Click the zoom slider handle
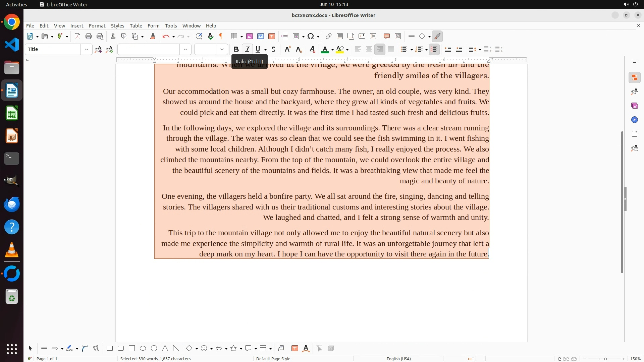 click(605, 359)
